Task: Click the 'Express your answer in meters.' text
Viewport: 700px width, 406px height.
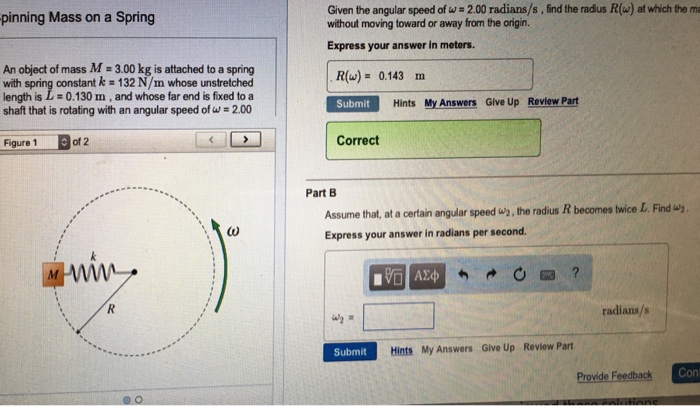Action: click(401, 45)
